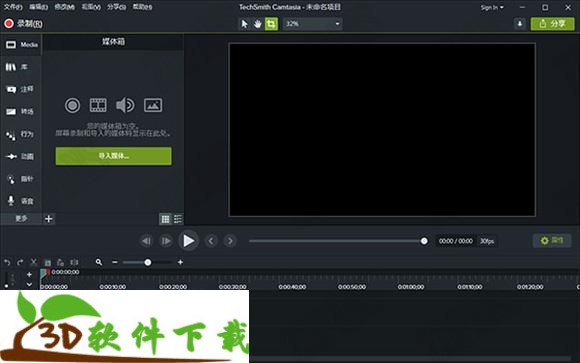This screenshot has height=363, width=580.
Task: Open the 修改 (Modify) menu
Action: pos(64,7)
